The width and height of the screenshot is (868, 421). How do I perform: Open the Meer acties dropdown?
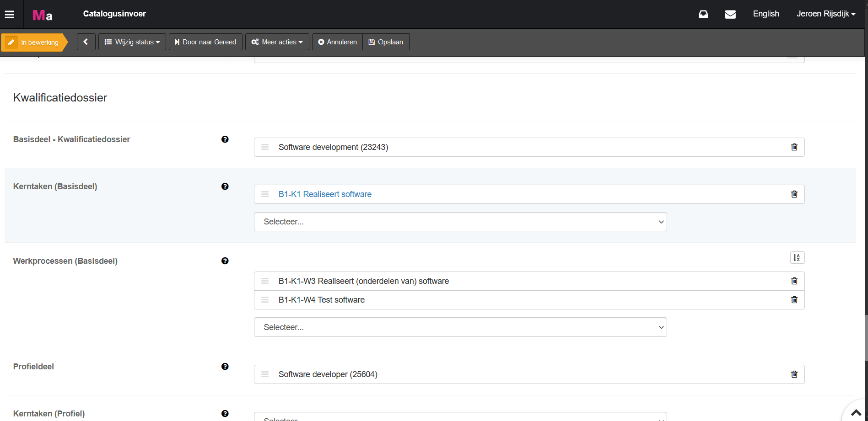277,42
